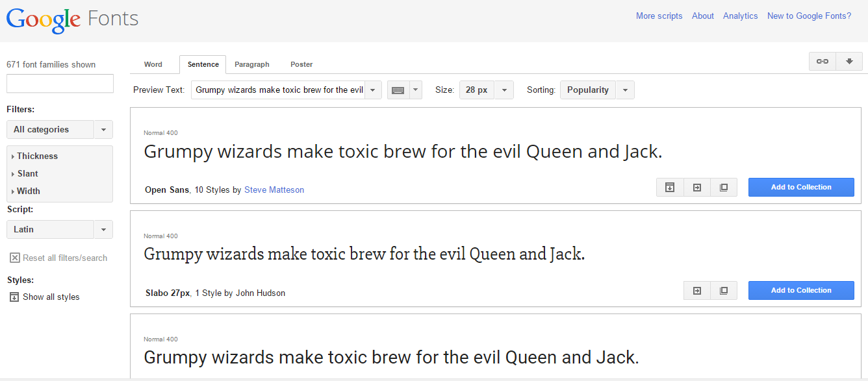Expand the Slant filter
Image resolution: width=868 pixels, height=381 pixels.
click(25, 173)
